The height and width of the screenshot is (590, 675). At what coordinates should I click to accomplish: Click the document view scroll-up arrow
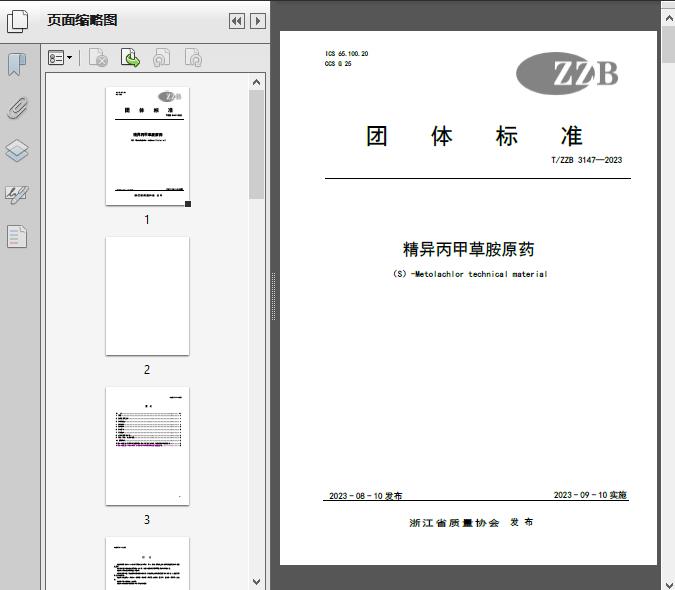click(x=667, y=7)
